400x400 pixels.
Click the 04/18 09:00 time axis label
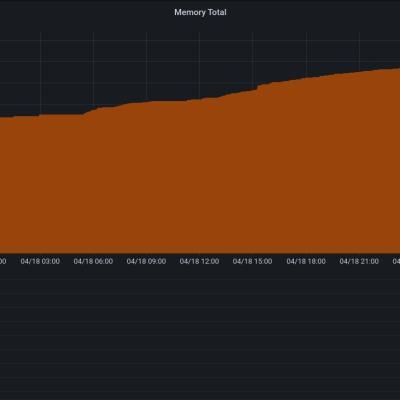tap(146, 261)
